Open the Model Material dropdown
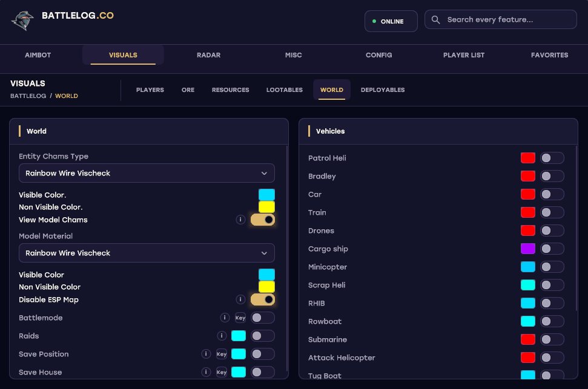Image resolution: width=588 pixels, height=389 pixels. pyautogui.click(x=147, y=253)
